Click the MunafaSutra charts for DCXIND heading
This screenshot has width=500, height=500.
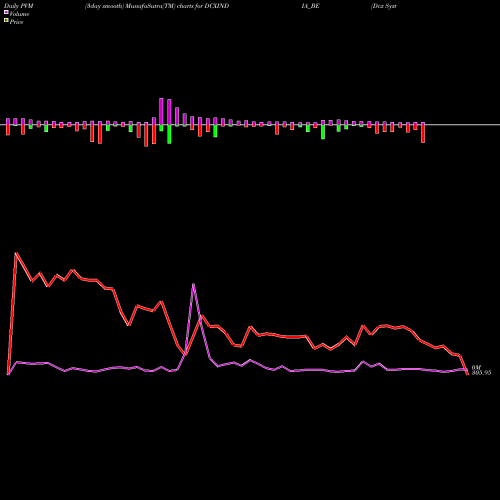tap(157, 6)
